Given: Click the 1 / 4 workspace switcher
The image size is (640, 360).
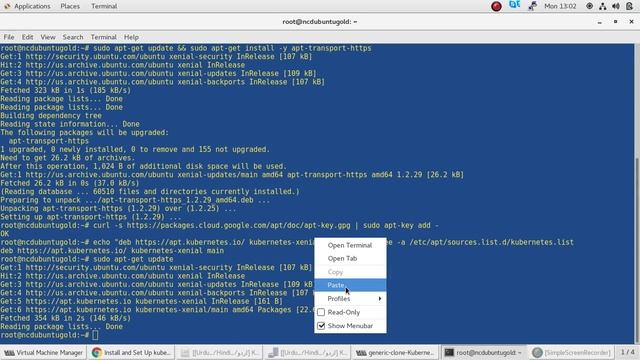Looking at the screenshot, I should (628, 352).
